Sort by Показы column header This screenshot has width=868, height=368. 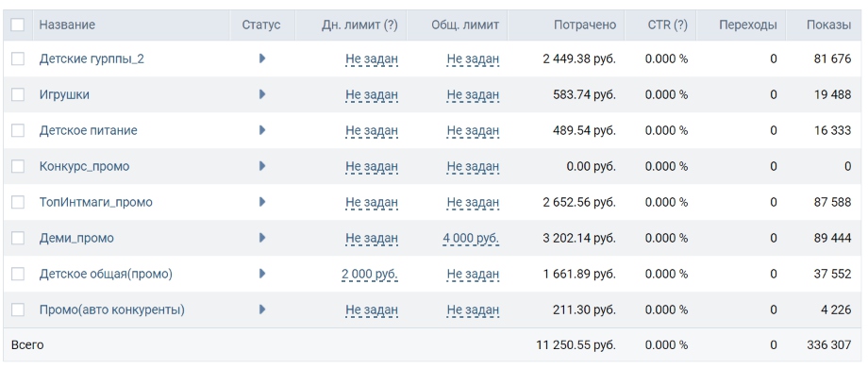point(828,25)
